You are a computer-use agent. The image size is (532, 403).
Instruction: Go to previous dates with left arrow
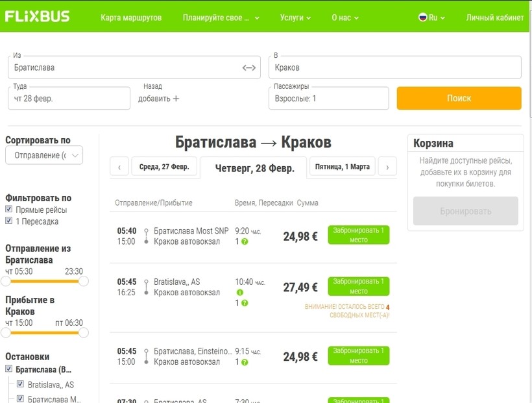pyautogui.click(x=119, y=167)
